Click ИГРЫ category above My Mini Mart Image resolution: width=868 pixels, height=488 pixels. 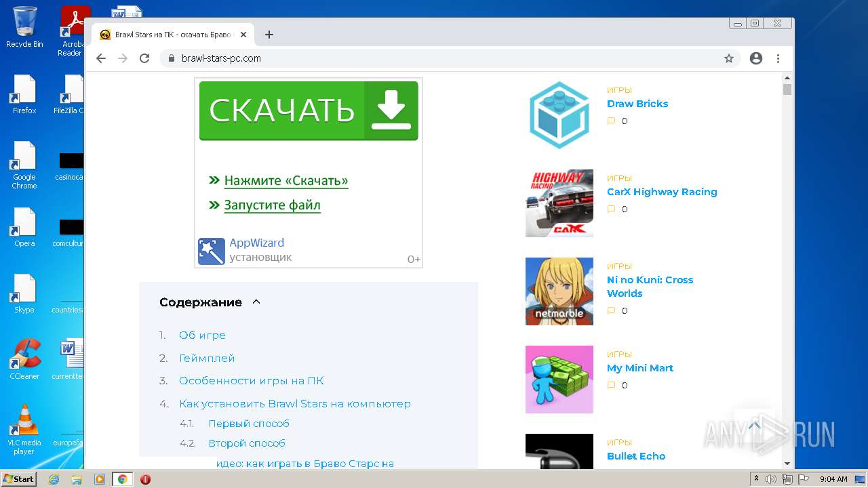[x=619, y=354]
